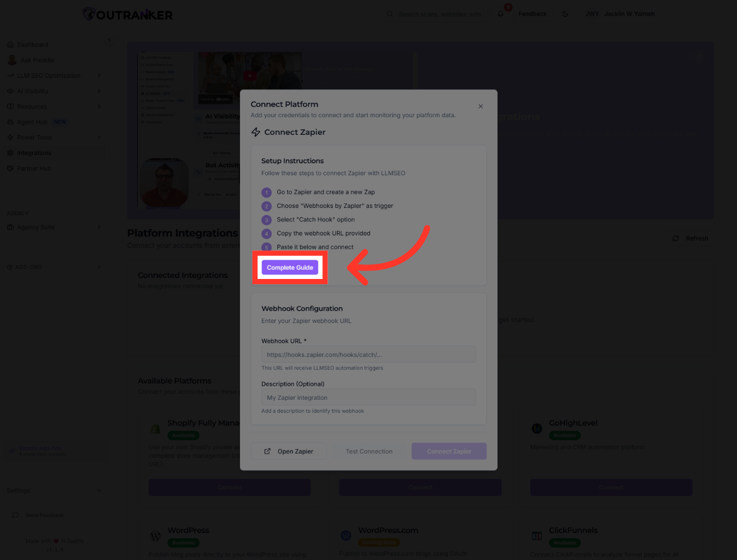This screenshot has height=560, width=737.
Task: Click the Refresh icon
Action: 675,239
